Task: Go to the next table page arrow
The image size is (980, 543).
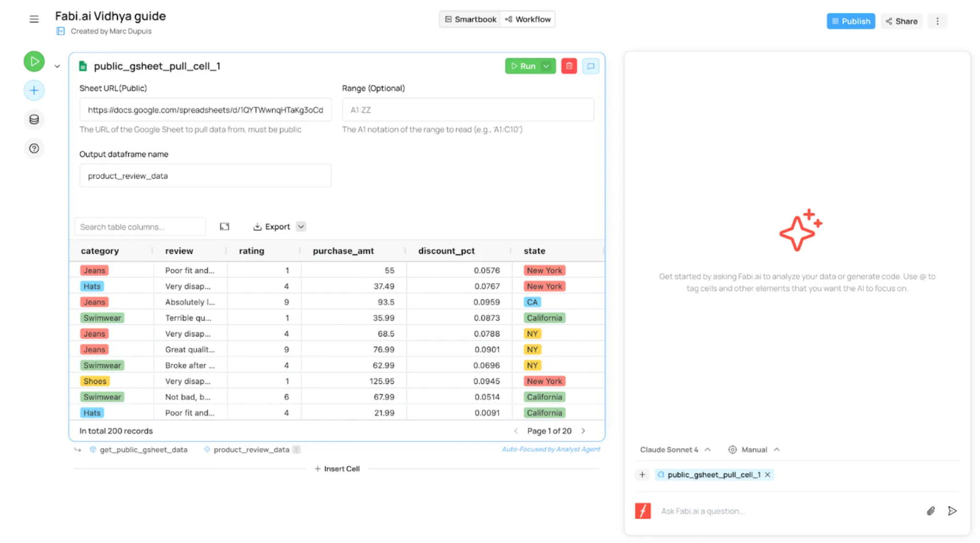Action: coord(583,431)
